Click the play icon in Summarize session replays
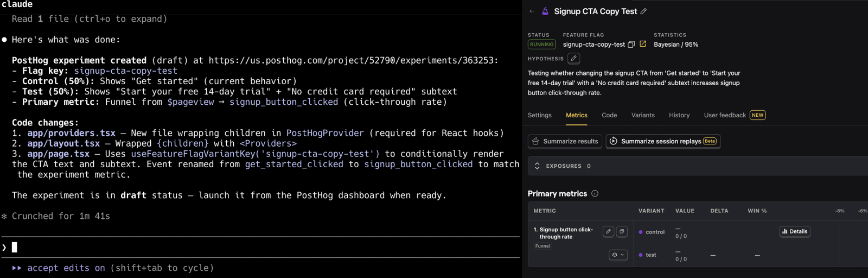 (613, 141)
